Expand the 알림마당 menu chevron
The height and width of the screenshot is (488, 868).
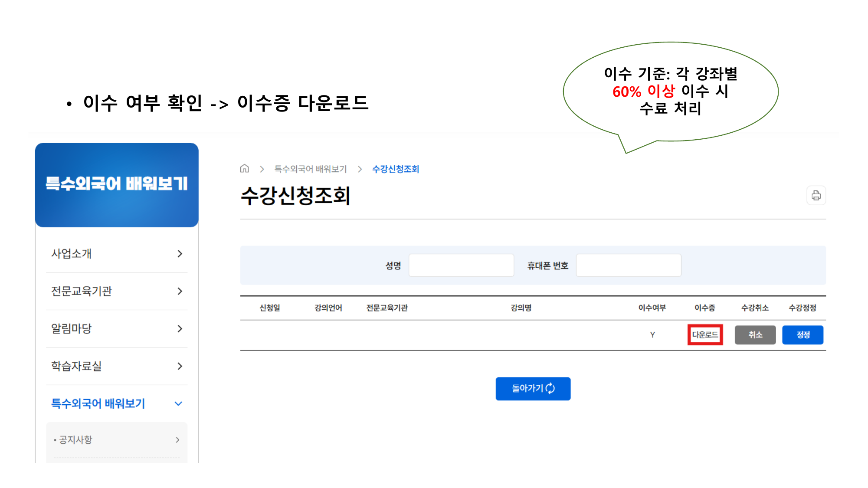click(180, 329)
